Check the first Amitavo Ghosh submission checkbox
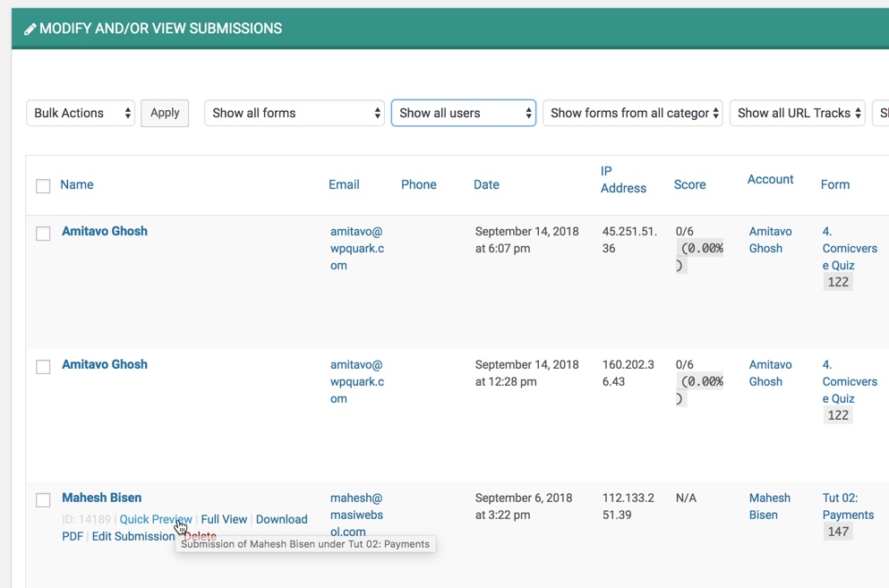 [43, 233]
